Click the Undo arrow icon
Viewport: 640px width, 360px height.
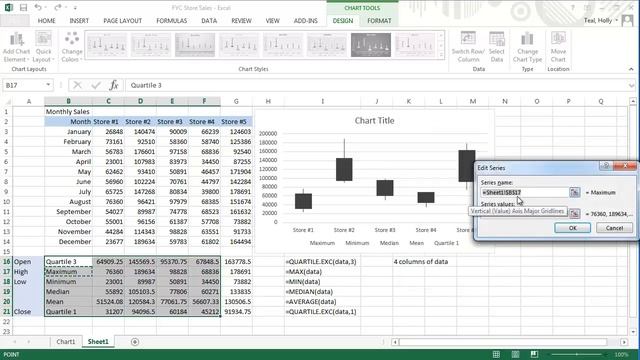click(x=38, y=7)
